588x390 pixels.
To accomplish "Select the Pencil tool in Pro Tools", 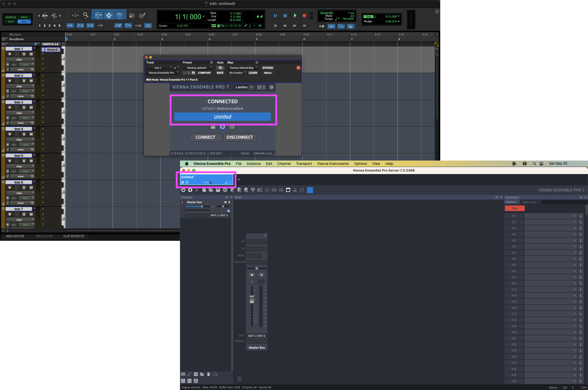I will (x=142, y=16).
